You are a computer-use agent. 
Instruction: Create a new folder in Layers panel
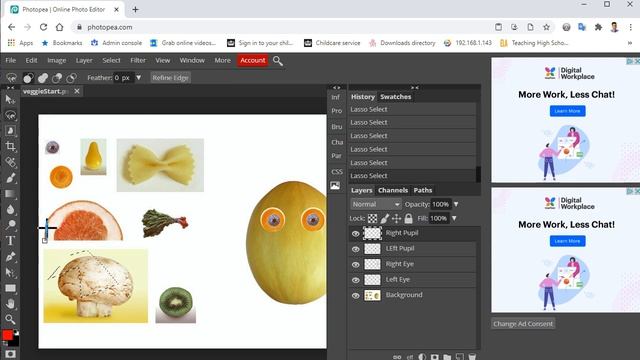coord(447,356)
